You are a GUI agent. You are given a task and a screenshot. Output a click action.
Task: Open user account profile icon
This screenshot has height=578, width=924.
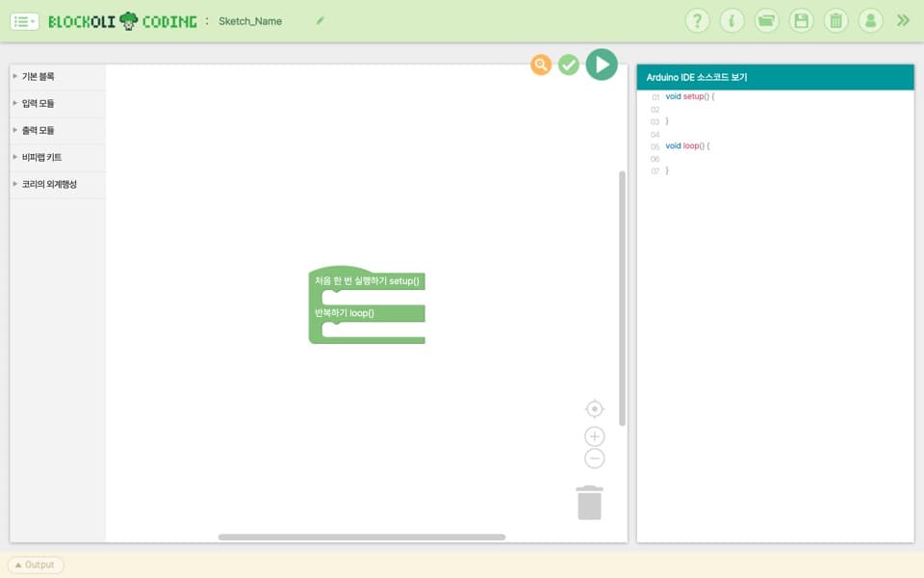(870, 21)
